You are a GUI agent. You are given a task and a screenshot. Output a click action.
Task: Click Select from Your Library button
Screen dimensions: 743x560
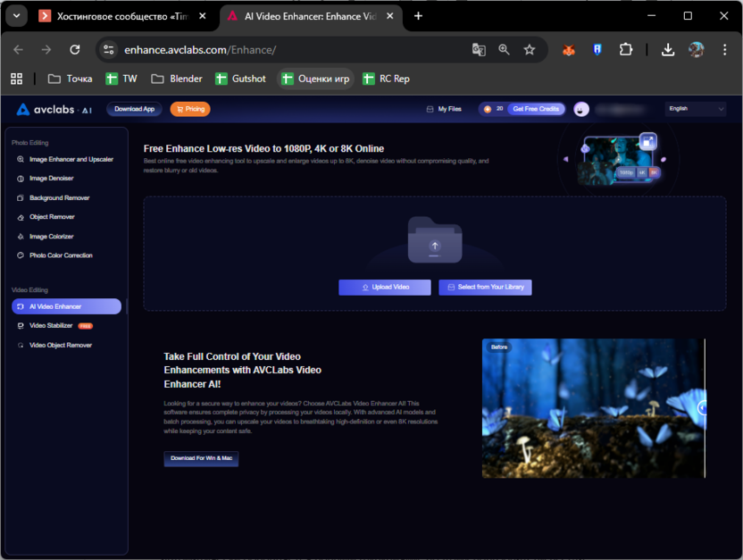[x=485, y=288]
